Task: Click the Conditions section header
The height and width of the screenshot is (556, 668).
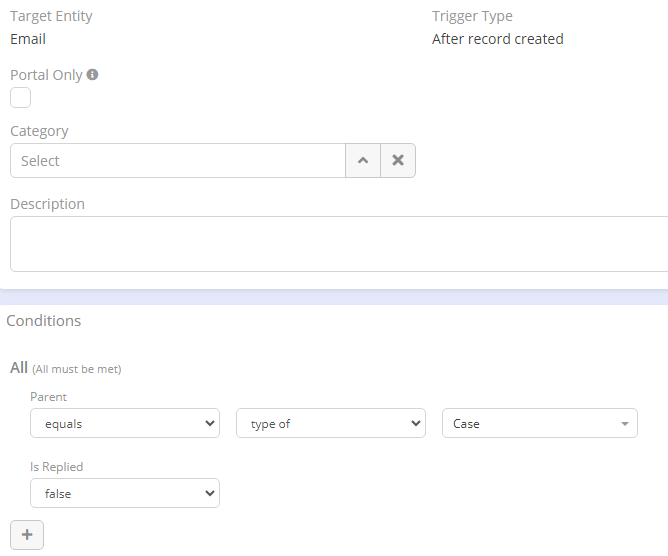Action: coord(44,321)
